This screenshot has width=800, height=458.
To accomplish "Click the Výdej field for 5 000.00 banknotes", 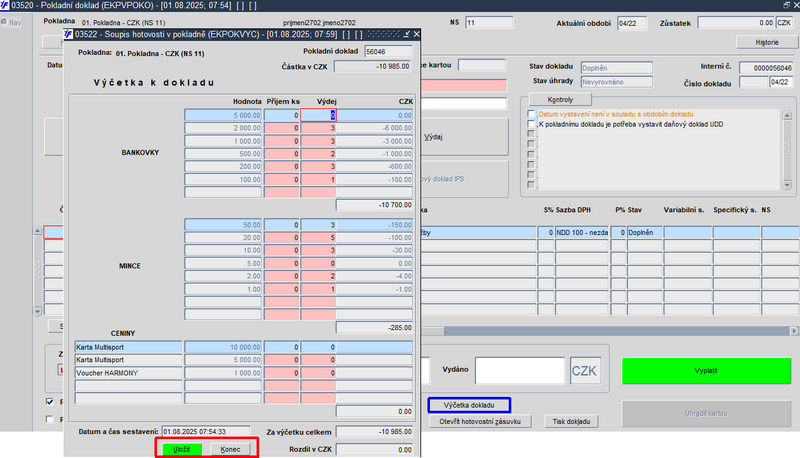I will 318,115.
